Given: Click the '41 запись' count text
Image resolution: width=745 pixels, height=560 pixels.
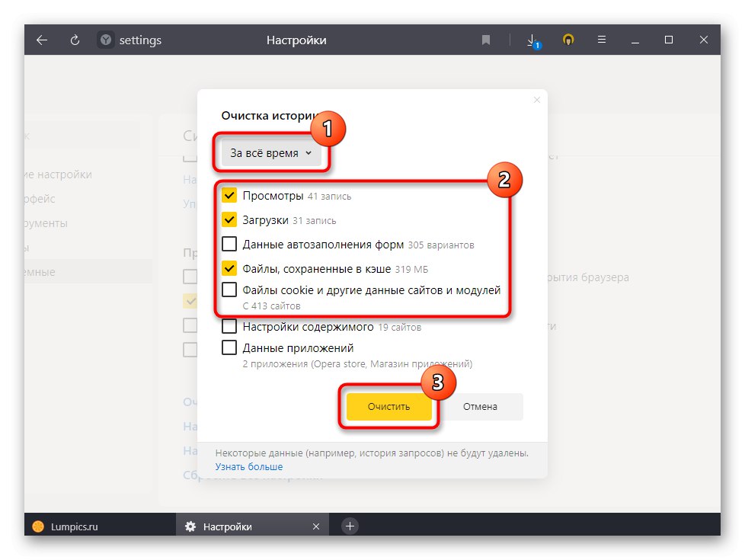Looking at the screenshot, I should tap(329, 197).
